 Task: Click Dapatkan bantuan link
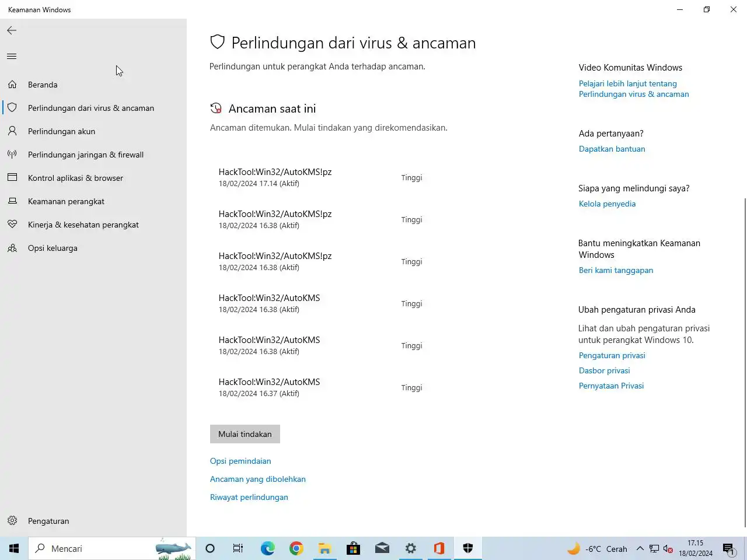[x=612, y=149]
